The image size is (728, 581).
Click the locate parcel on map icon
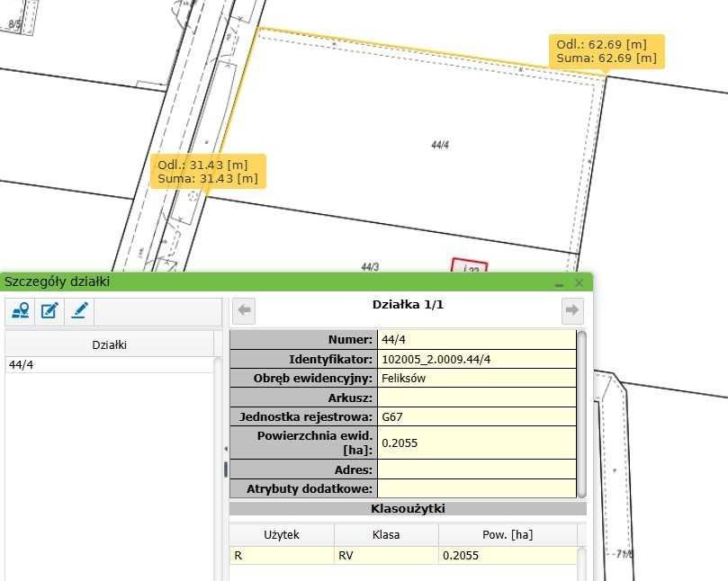[21, 310]
